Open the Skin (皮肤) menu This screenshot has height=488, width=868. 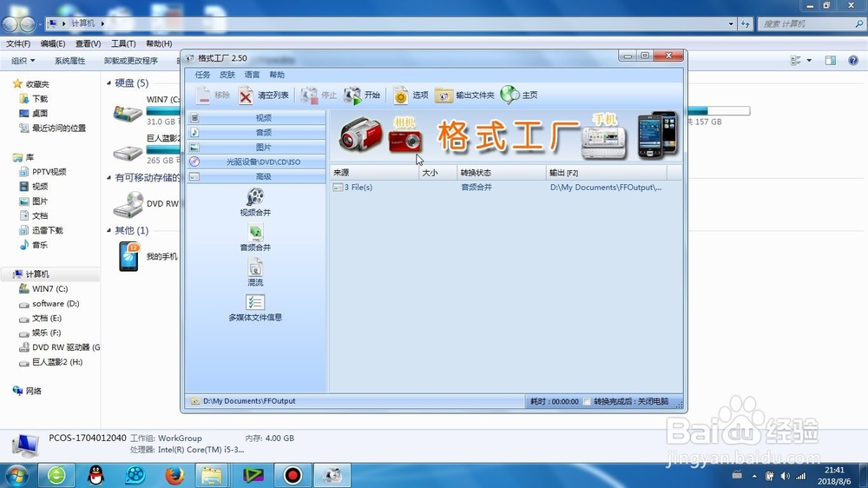click(227, 75)
